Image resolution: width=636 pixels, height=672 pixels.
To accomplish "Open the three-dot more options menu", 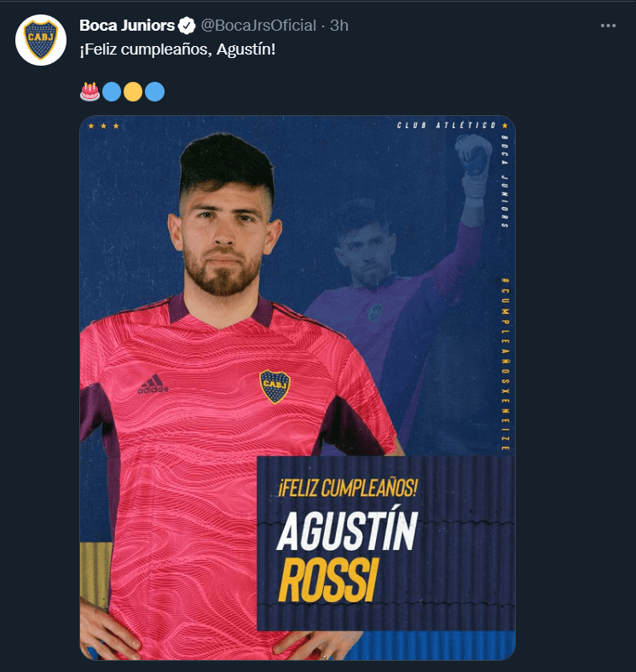I will [x=608, y=26].
